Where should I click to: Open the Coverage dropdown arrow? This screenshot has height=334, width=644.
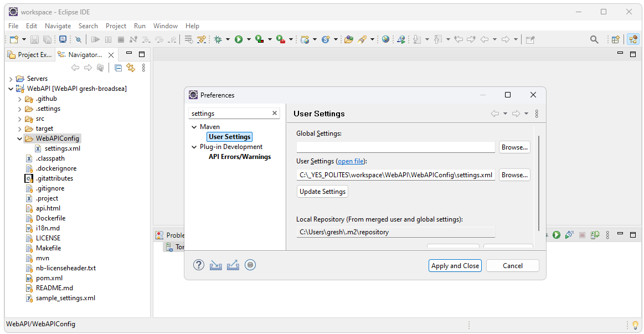(270, 39)
